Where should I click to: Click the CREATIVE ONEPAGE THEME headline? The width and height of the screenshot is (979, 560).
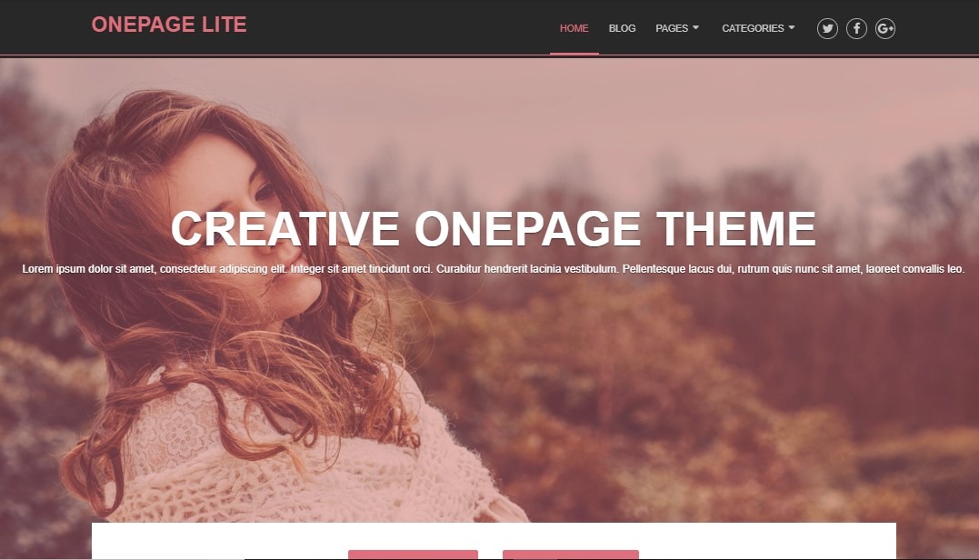[x=494, y=228]
